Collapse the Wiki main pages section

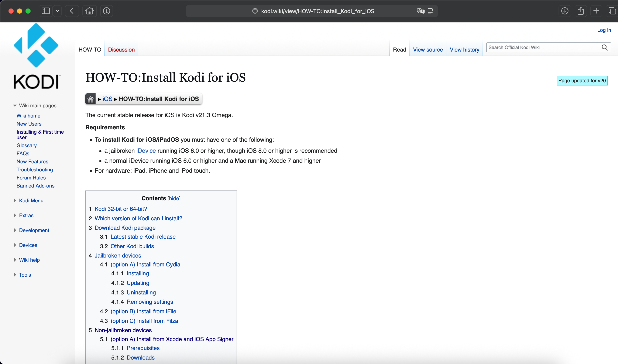pos(15,105)
